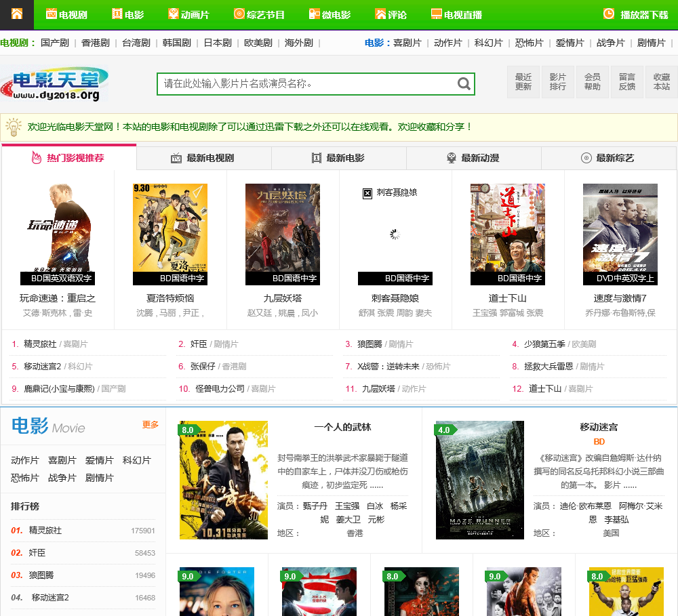
Task: Open the 玩命速递 movie poster
Action: [x=58, y=234]
